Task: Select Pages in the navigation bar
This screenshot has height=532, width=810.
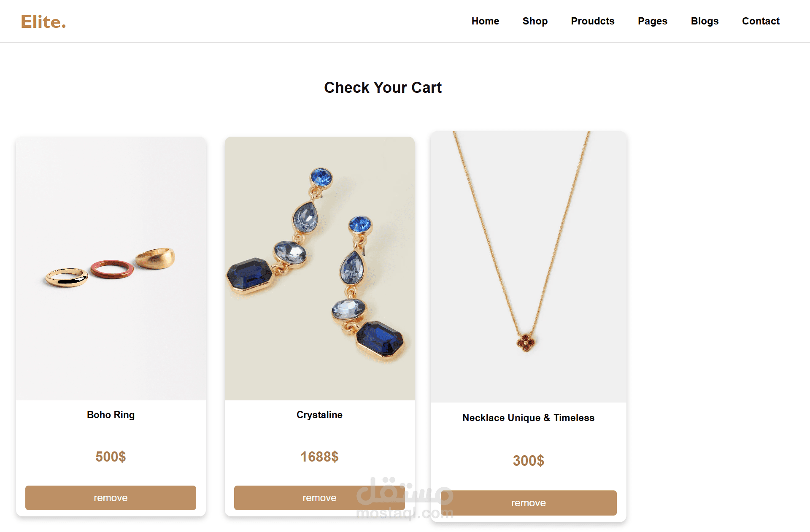Action: 652,21
